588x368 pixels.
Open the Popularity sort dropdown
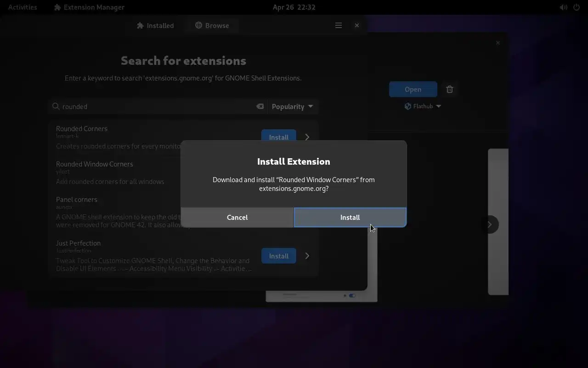point(293,106)
